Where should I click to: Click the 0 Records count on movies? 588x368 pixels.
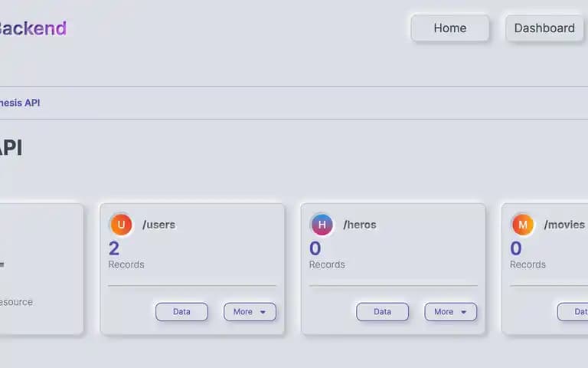click(528, 255)
